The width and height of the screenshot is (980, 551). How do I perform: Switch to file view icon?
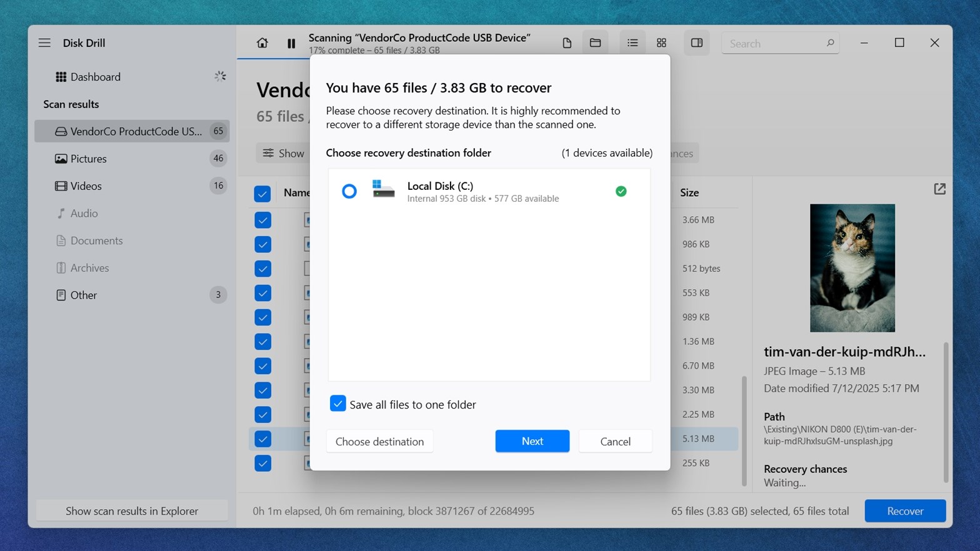(x=567, y=43)
